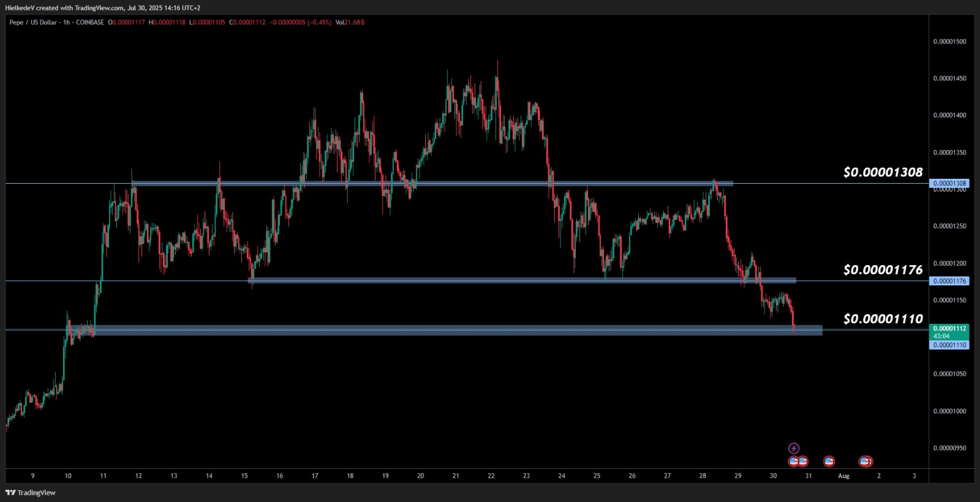Image resolution: width=980 pixels, height=502 pixels.
Task: Select the mid zone rectangle at 0.00001176
Action: [522, 280]
